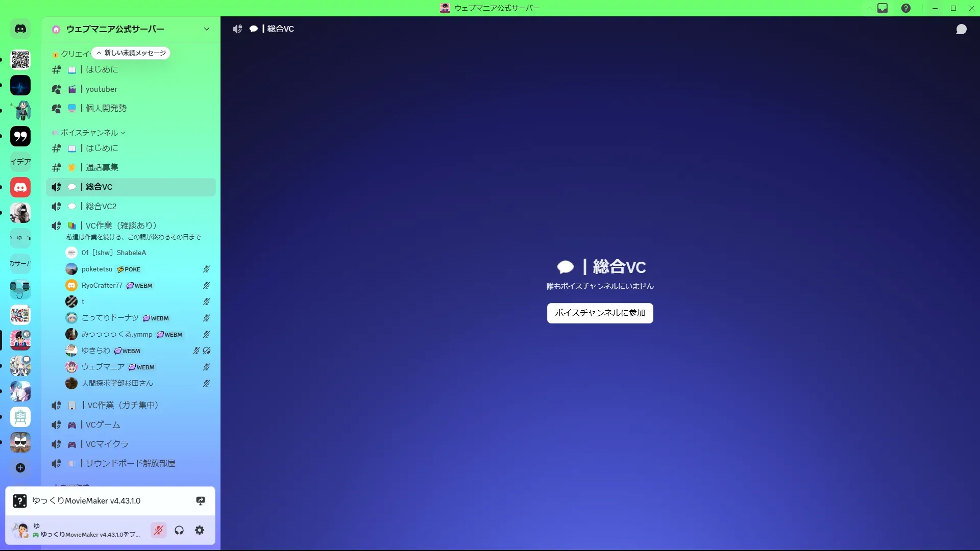Open the inbox icon in title bar
Image resolution: width=980 pixels, height=551 pixels.
pyautogui.click(x=883, y=8)
